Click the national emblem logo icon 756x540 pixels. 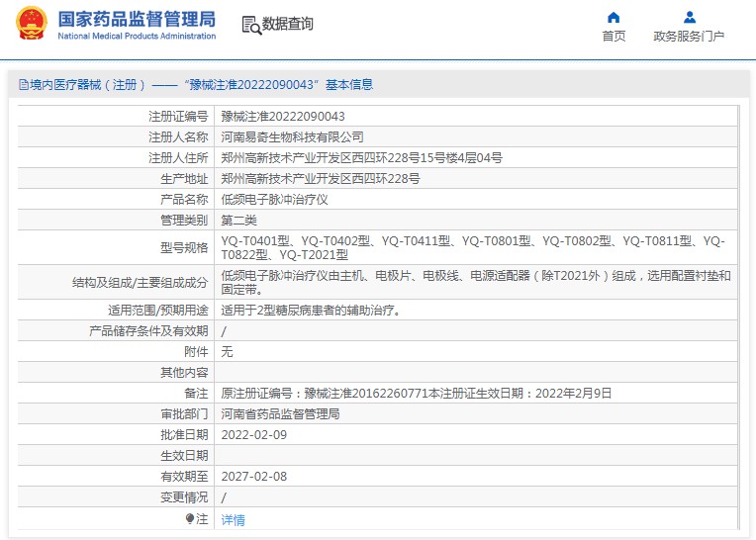[32, 23]
